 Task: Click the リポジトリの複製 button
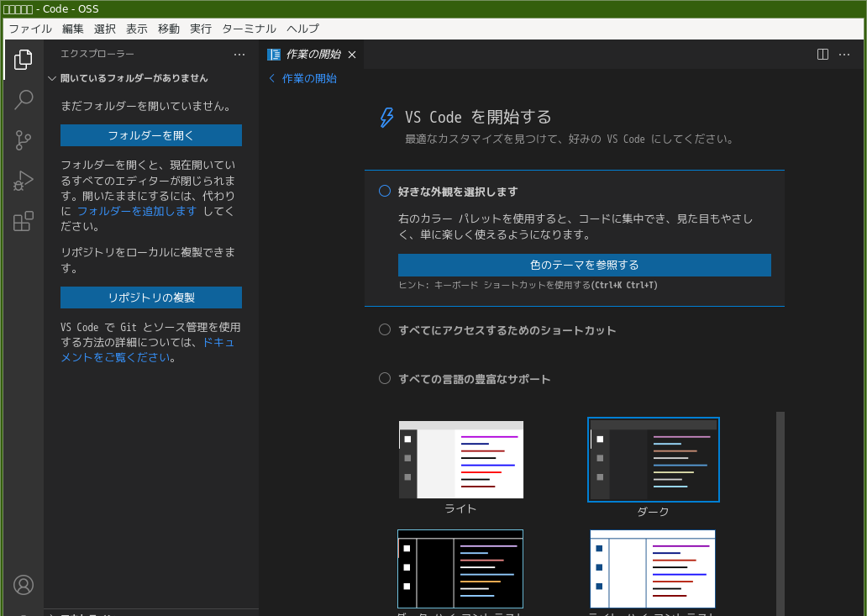tap(151, 297)
